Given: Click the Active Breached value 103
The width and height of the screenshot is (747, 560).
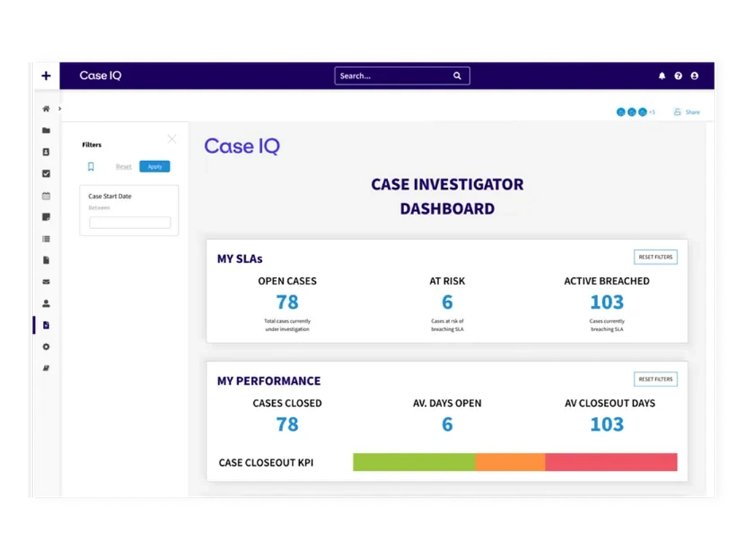Looking at the screenshot, I should coord(606,302).
